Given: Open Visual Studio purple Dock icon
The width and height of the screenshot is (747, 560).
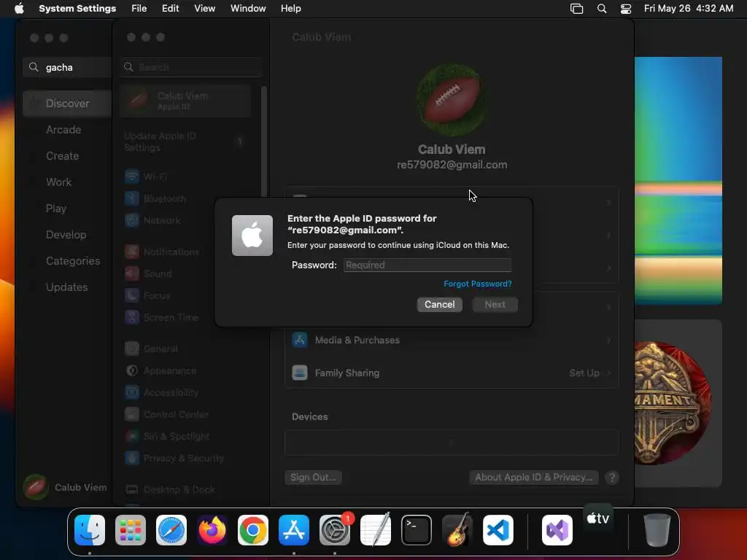Looking at the screenshot, I should click(557, 530).
